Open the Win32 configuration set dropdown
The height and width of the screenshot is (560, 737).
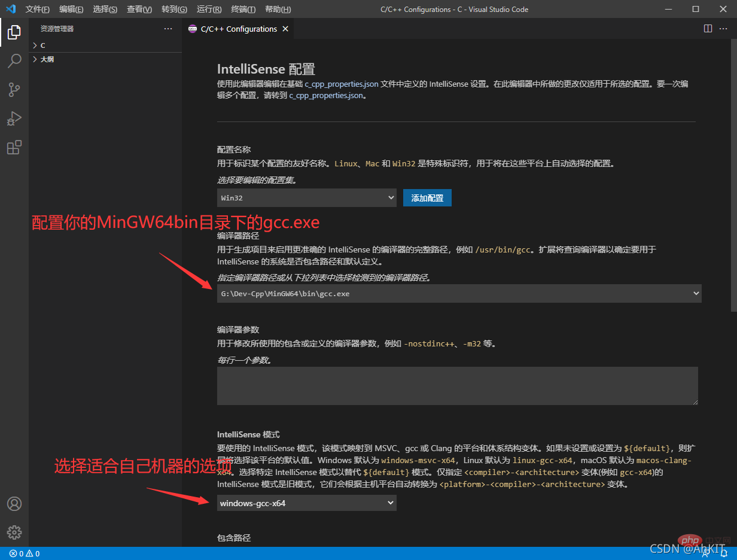[x=307, y=197]
